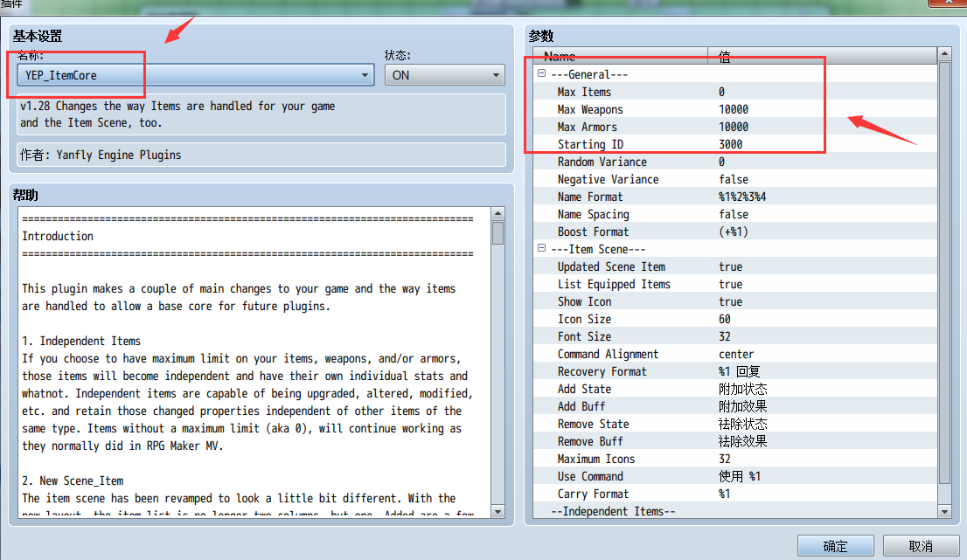Select the Name Spacing parameter row

pos(735,214)
